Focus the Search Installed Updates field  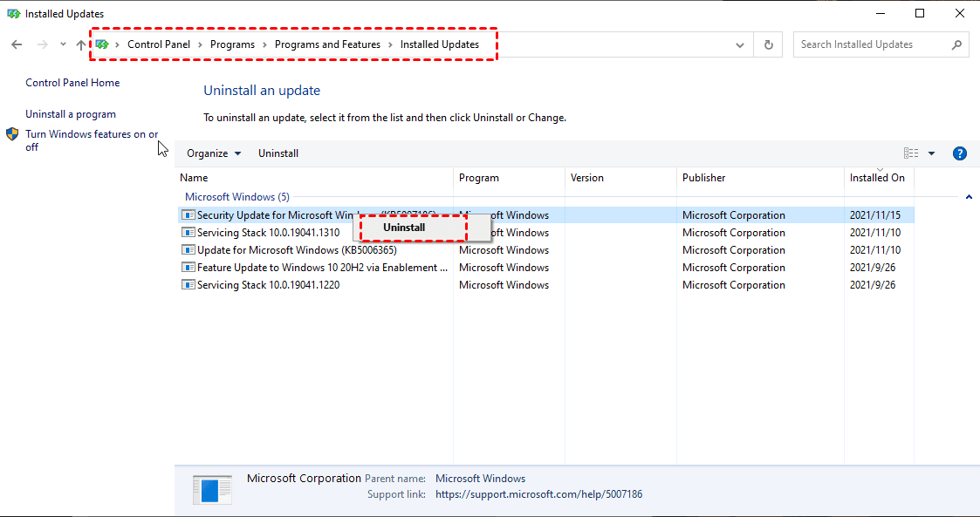881,44
